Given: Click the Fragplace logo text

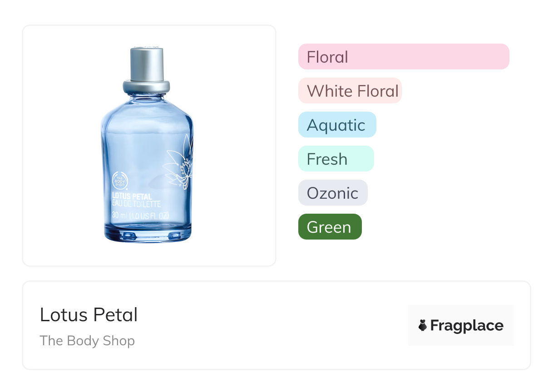Looking at the screenshot, I should (466, 325).
